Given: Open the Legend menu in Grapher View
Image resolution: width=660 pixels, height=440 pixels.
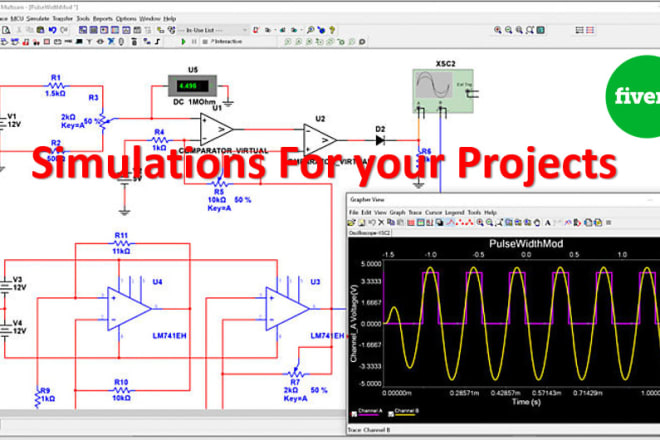Looking at the screenshot, I should coord(455,212).
